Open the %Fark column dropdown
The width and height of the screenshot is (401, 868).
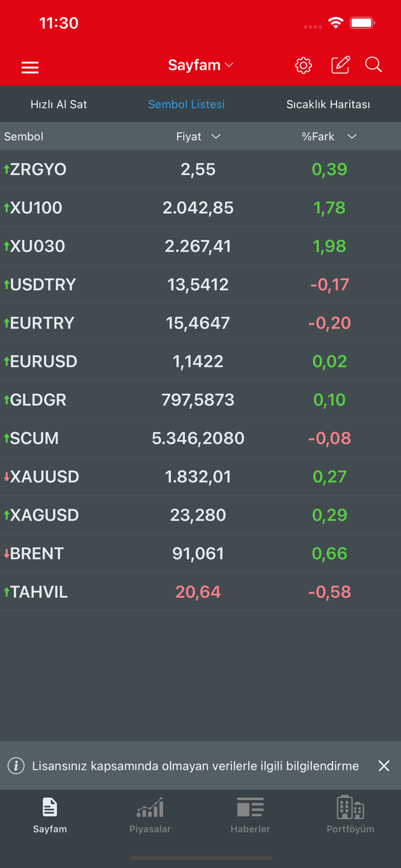pos(351,136)
